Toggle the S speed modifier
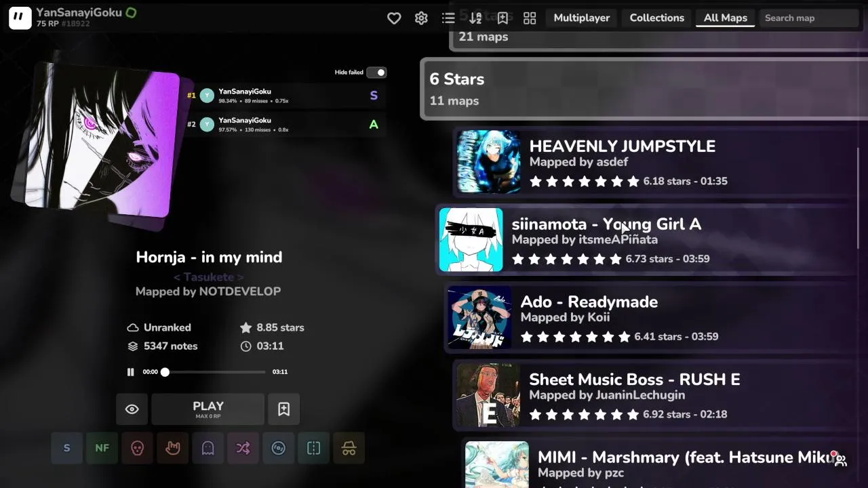Screen dimensions: 868x488 coord(66,448)
